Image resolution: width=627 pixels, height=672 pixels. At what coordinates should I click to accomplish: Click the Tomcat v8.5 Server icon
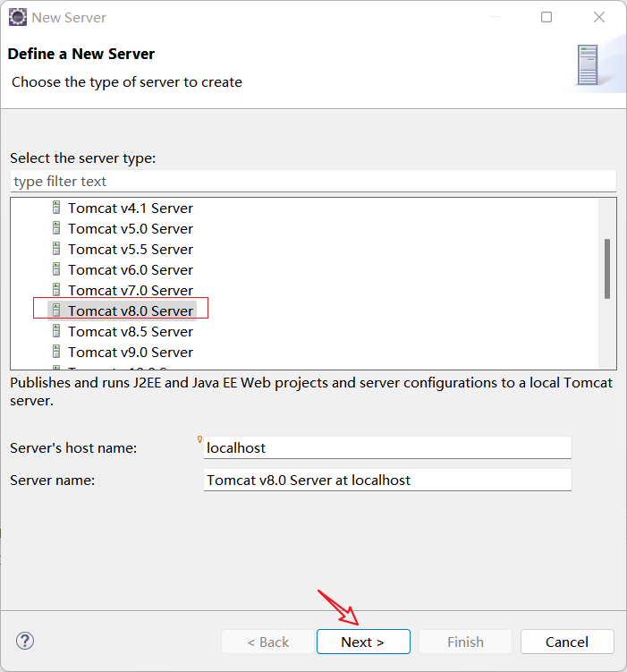56,331
